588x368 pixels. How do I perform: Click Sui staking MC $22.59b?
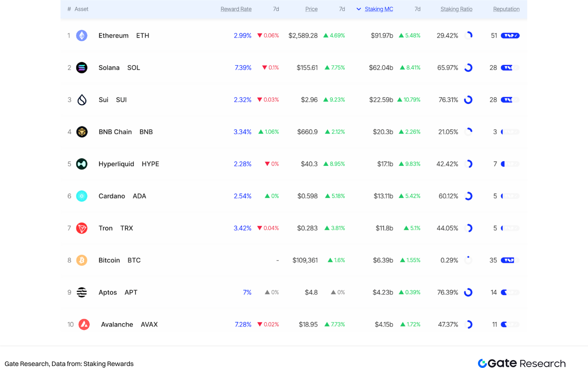click(x=381, y=100)
